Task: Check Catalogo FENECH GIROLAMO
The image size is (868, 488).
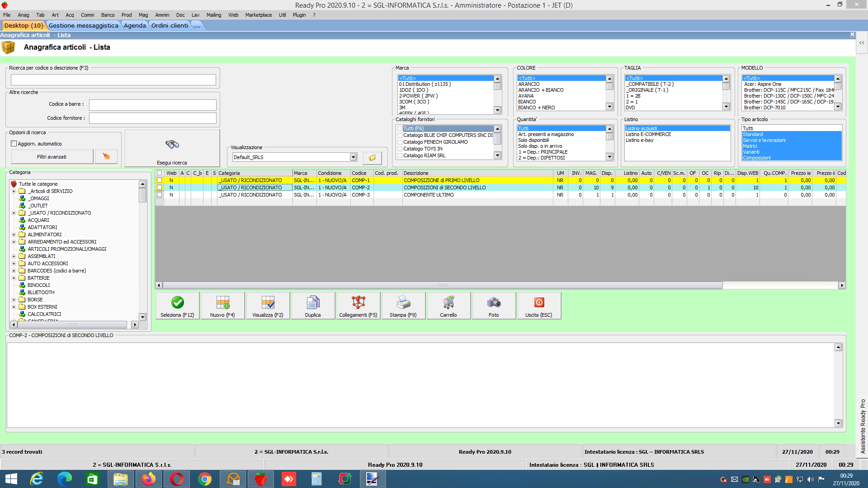Action: coord(400,142)
